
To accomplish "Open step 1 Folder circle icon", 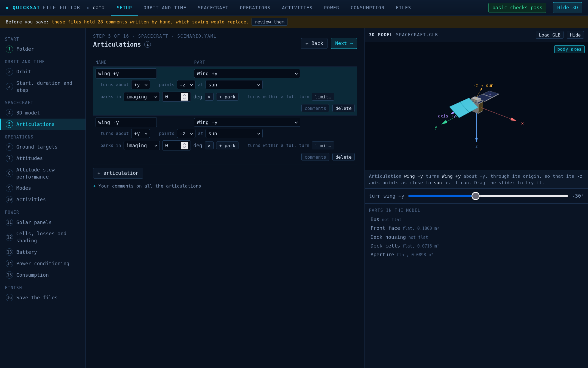I will [x=9, y=49].
